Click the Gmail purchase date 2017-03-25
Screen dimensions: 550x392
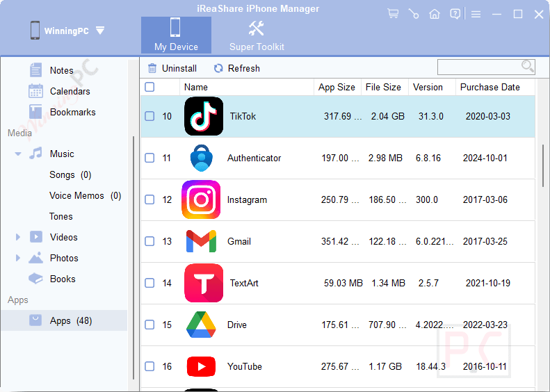pyautogui.click(x=485, y=241)
